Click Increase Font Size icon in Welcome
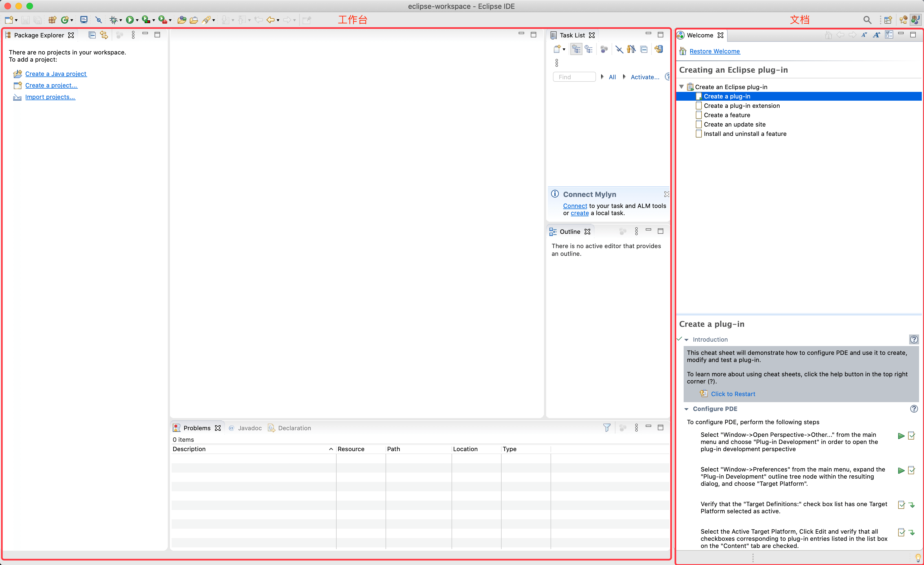924x565 pixels. point(876,35)
